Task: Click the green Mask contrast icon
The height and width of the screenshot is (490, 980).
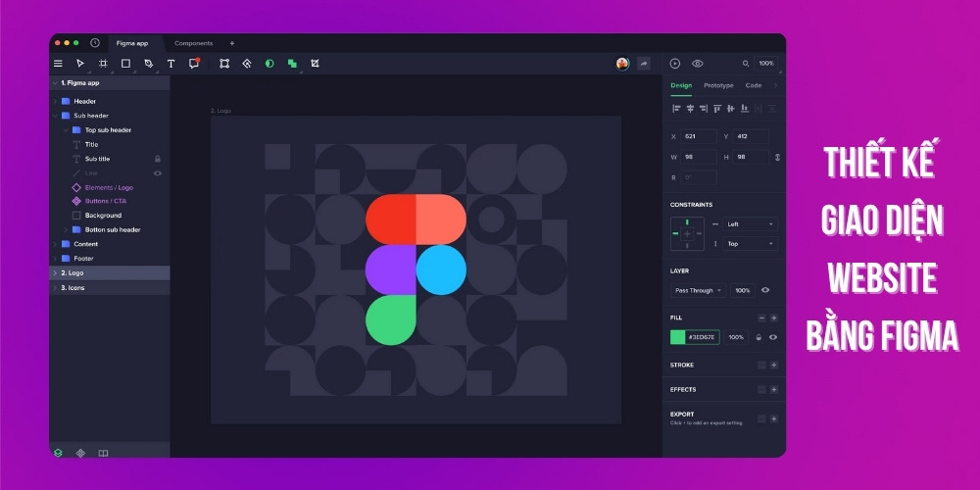Action: point(269,63)
